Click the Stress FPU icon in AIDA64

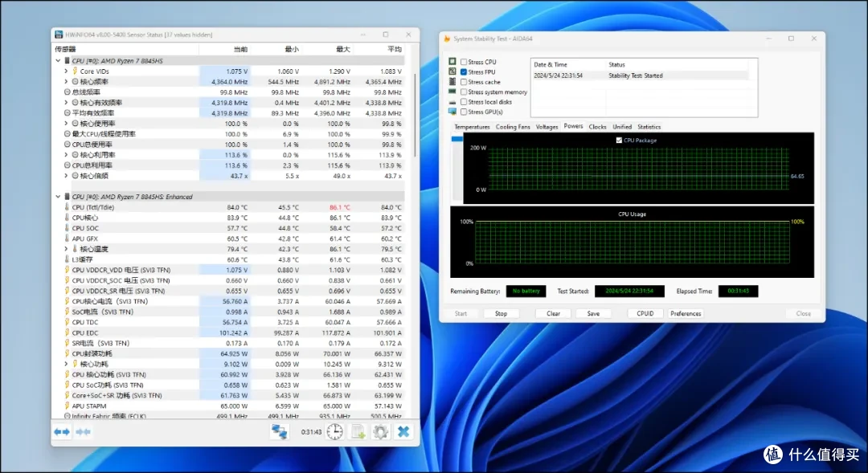pyautogui.click(x=452, y=71)
